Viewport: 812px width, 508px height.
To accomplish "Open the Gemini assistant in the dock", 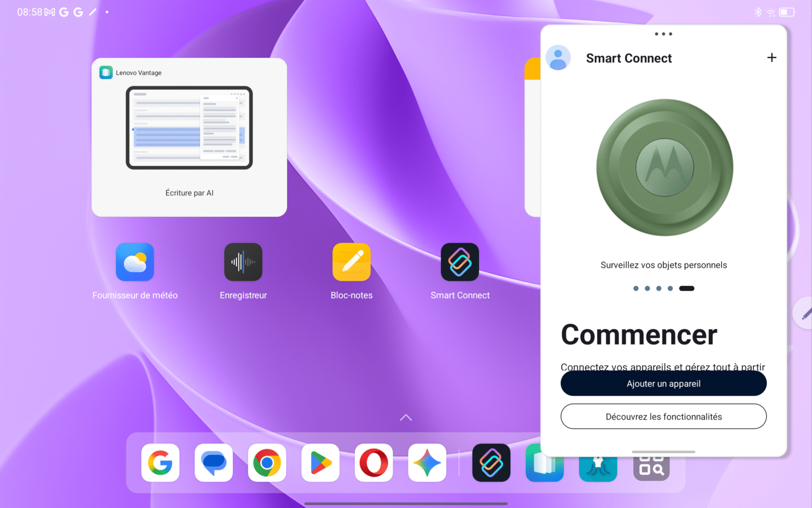I will [427, 463].
